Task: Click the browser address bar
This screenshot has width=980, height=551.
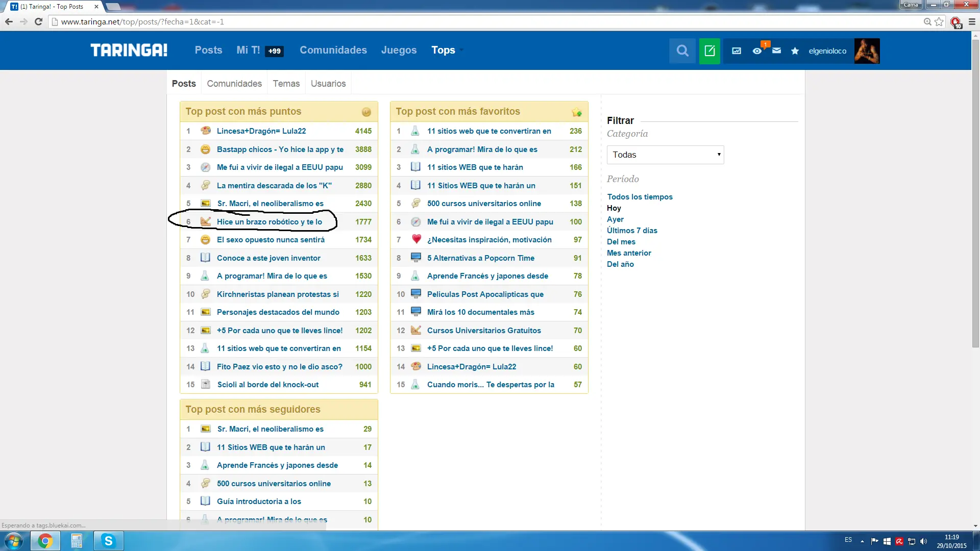Action: [459, 22]
